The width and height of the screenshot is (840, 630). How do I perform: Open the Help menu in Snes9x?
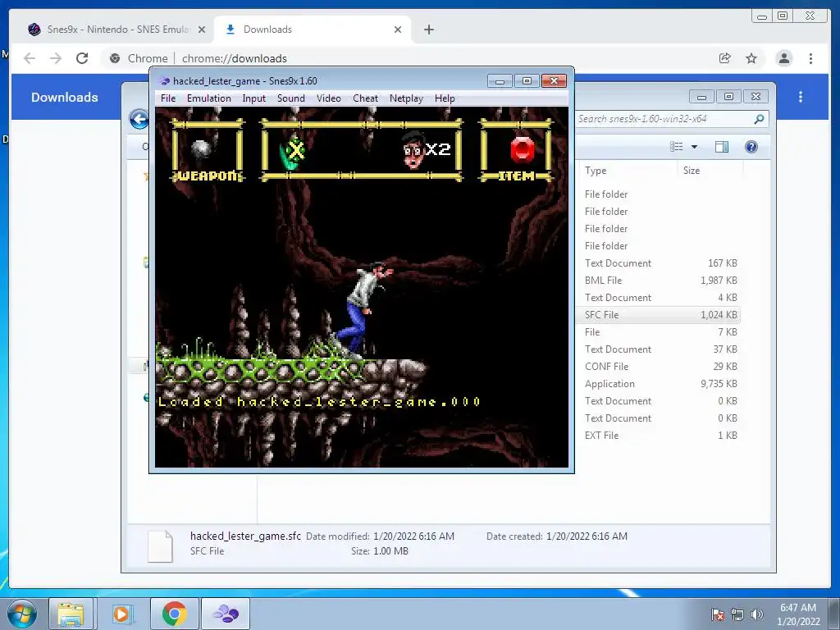point(445,98)
